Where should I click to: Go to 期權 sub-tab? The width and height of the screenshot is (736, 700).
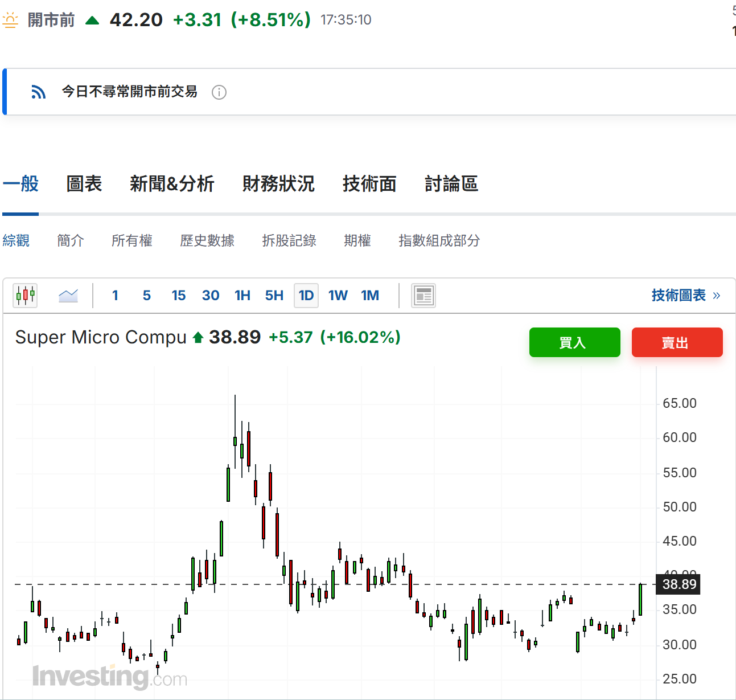[357, 241]
